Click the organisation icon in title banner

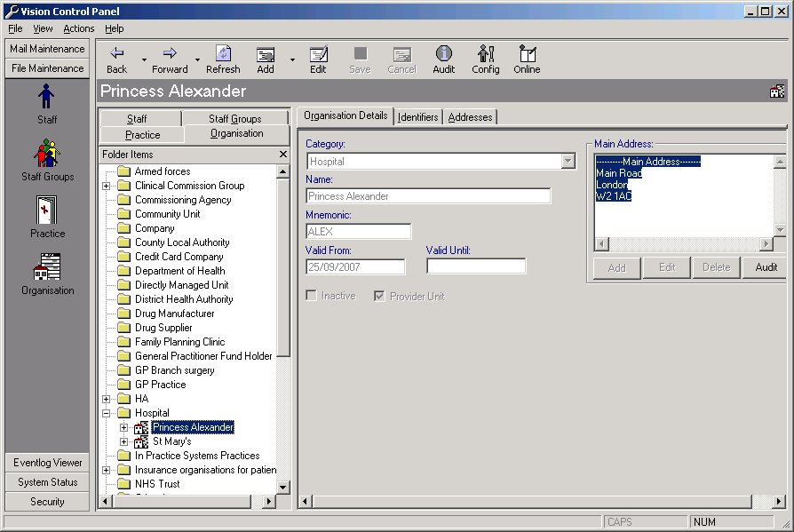[777, 91]
